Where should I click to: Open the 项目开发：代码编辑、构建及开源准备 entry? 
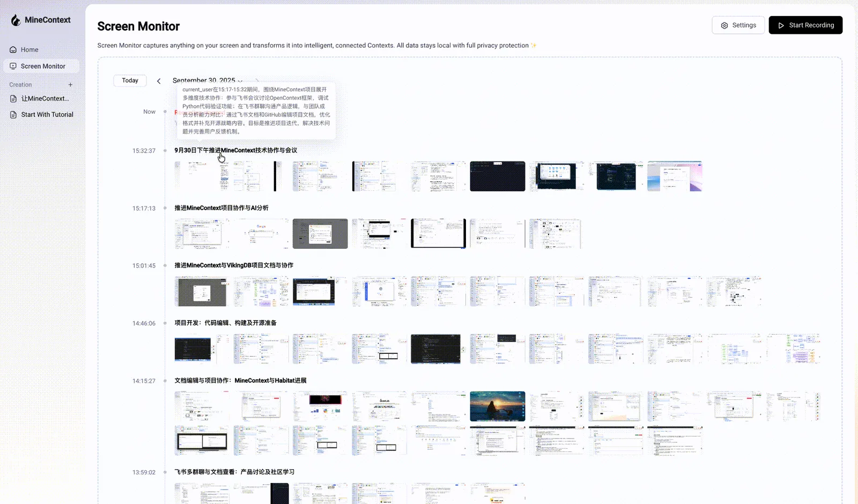226,323
